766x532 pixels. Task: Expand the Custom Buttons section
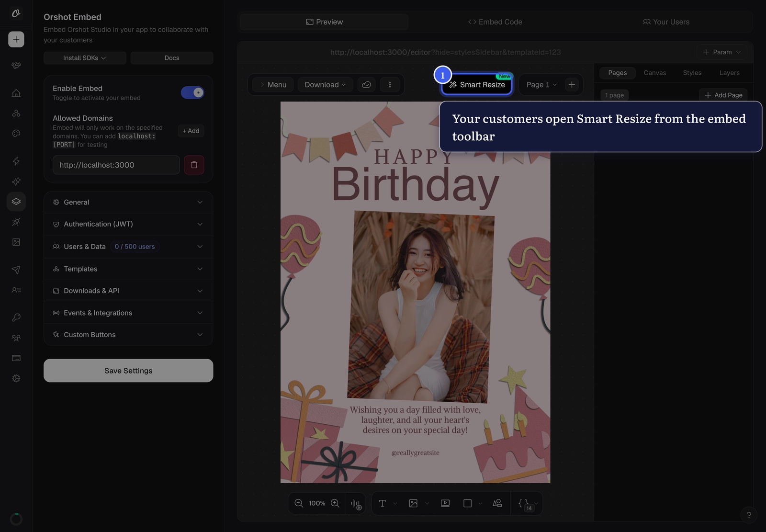[128, 335]
